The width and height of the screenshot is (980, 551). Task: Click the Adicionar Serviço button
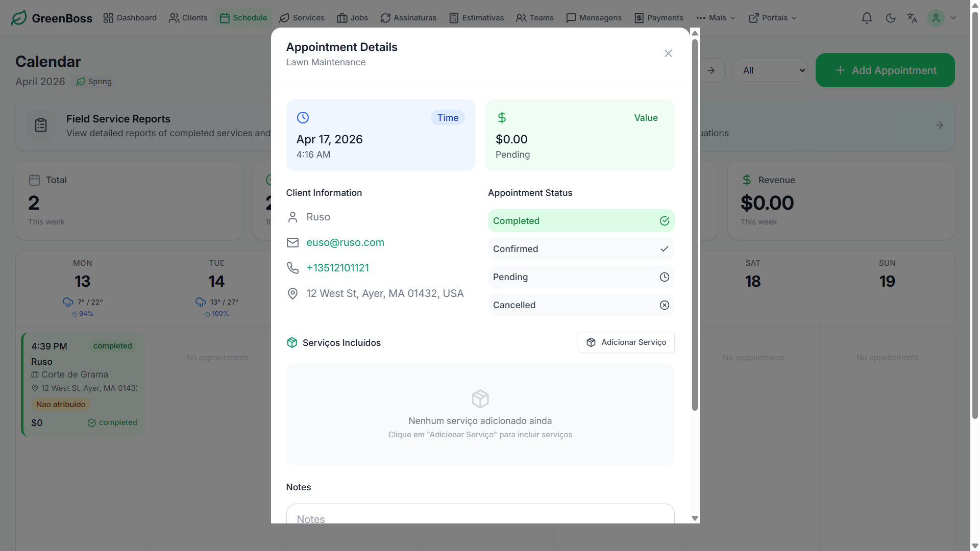click(x=626, y=342)
